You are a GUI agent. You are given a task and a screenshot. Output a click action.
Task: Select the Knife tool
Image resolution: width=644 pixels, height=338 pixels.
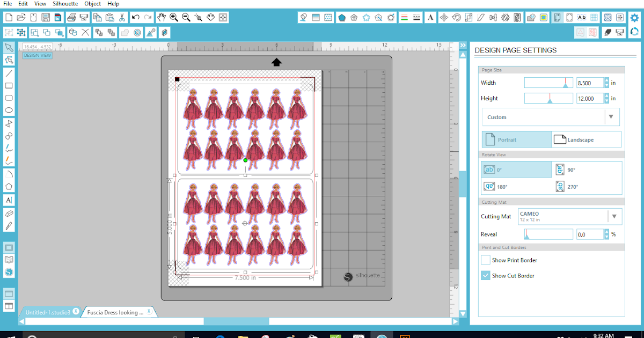[9, 226]
